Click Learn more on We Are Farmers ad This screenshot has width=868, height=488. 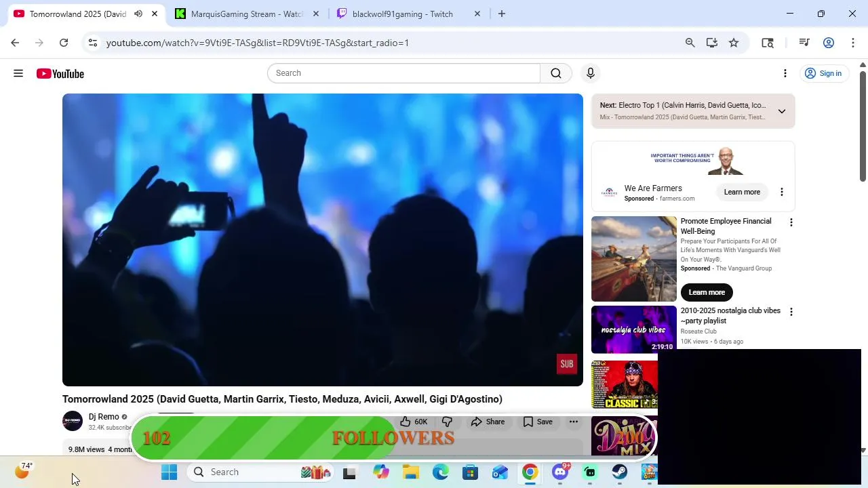click(742, 192)
